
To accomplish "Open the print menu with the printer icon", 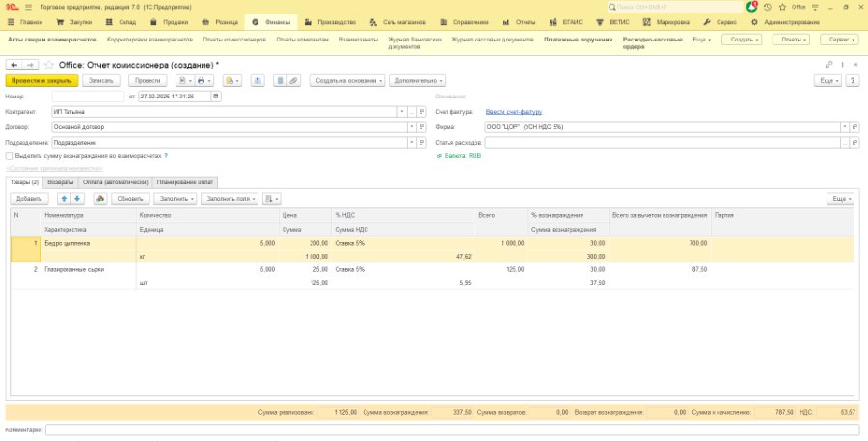I will click(203, 81).
